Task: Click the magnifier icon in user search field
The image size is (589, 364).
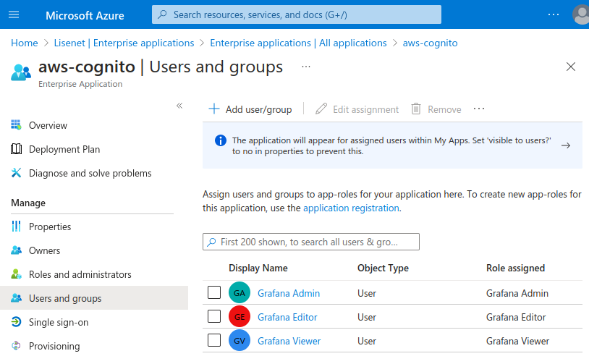Action: pos(212,242)
